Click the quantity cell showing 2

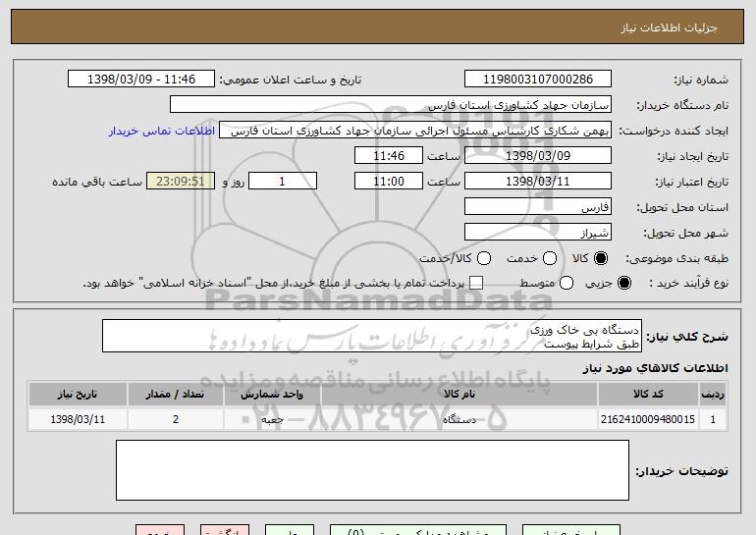pyautogui.click(x=176, y=419)
